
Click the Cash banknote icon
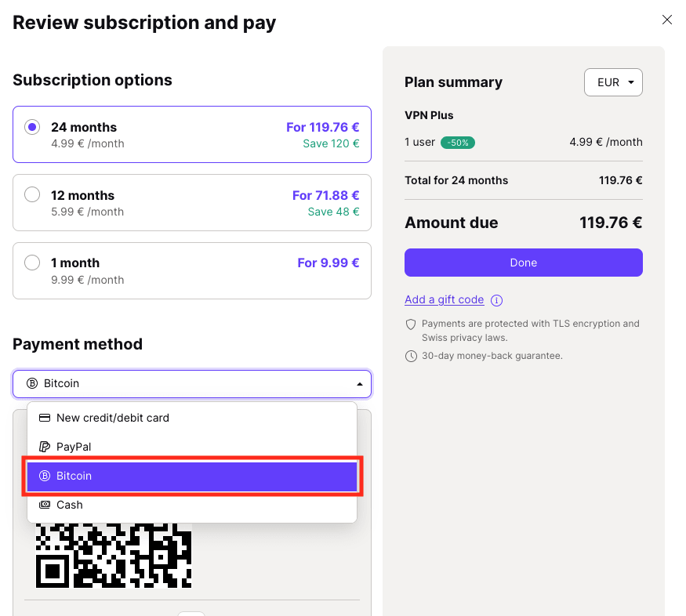pos(45,505)
